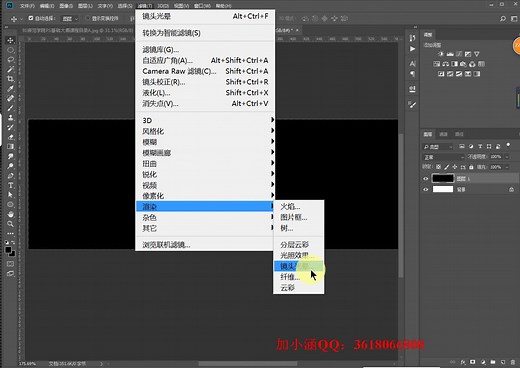Open the Paragraph panel icon
520x368 pixels.
(x=412, y=74)
